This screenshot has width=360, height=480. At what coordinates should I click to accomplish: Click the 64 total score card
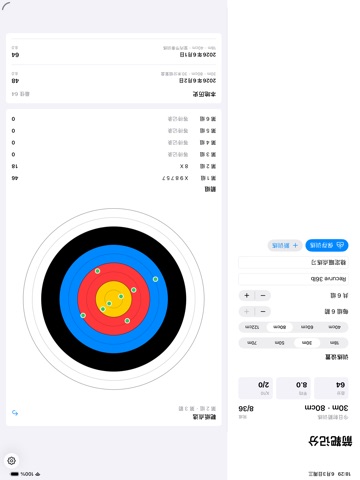click(x=331, y=388)
